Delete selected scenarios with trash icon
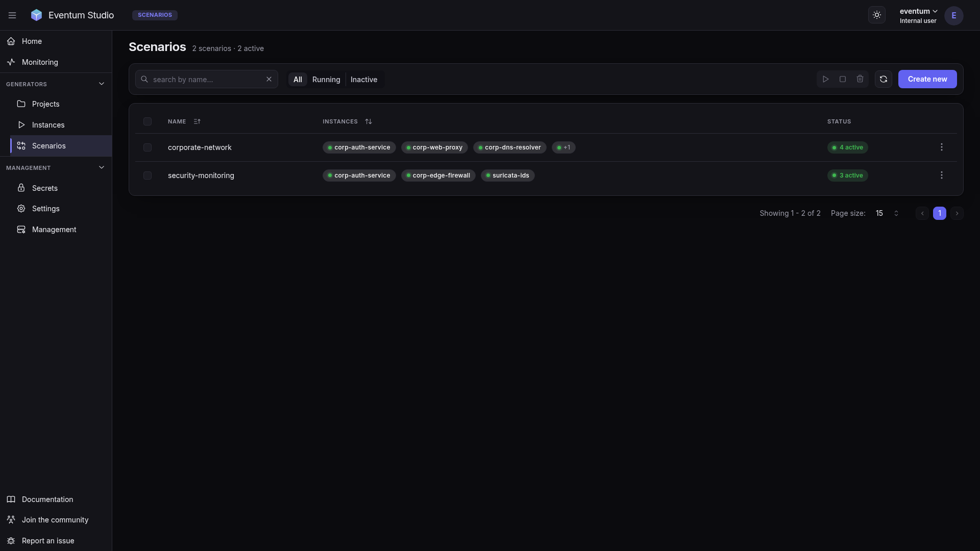 tap(860, 79)
